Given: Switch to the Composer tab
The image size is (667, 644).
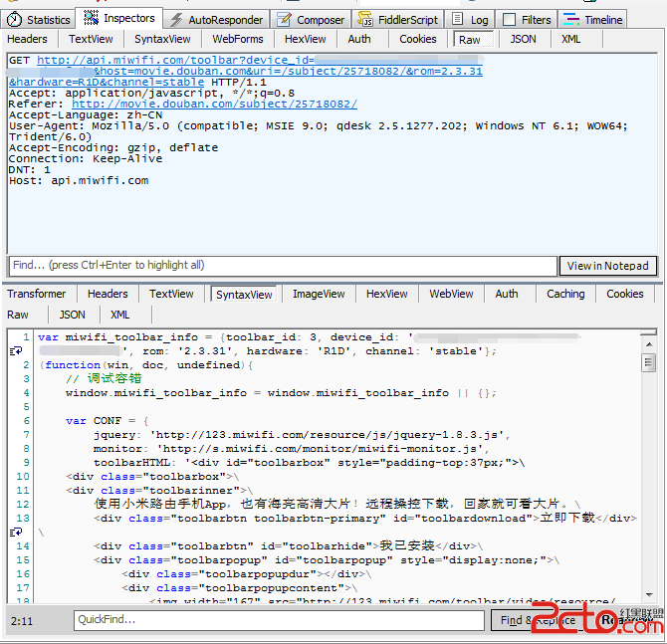Looking at the screenshot, I should point(311,20).
